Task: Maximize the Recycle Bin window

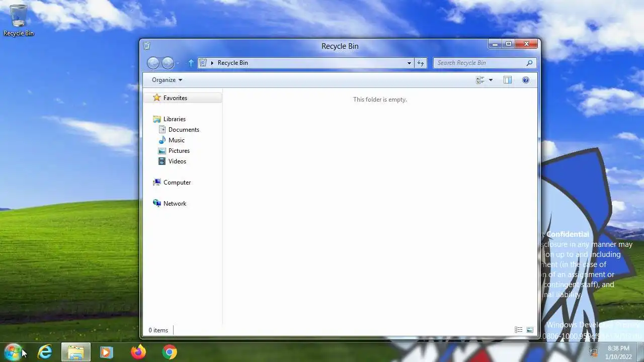Action: click(x=509, y=44)
